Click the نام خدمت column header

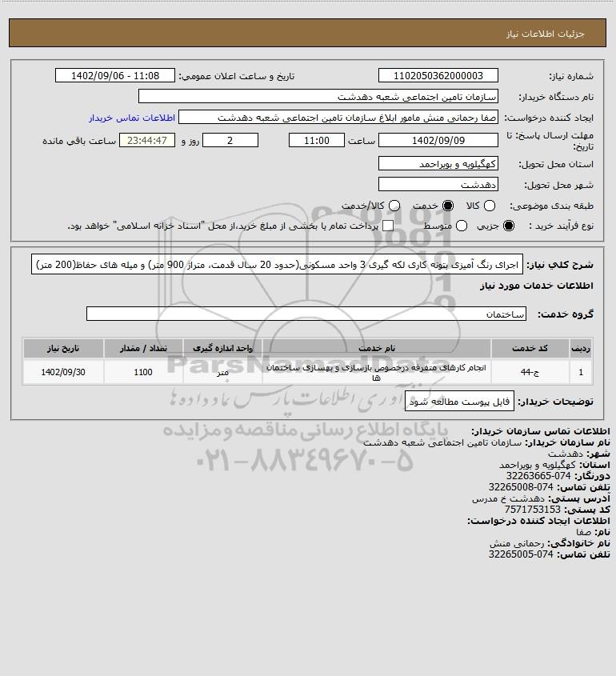pos(376,348)
